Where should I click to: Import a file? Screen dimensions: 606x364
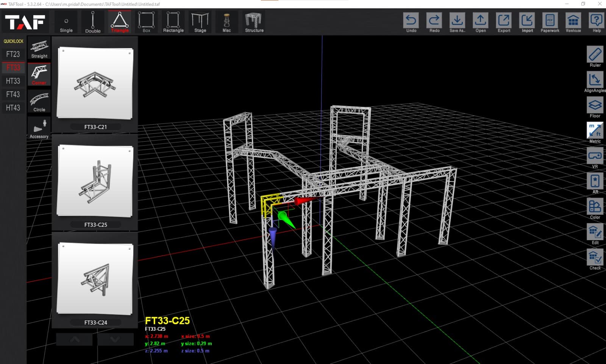[527, 22]
